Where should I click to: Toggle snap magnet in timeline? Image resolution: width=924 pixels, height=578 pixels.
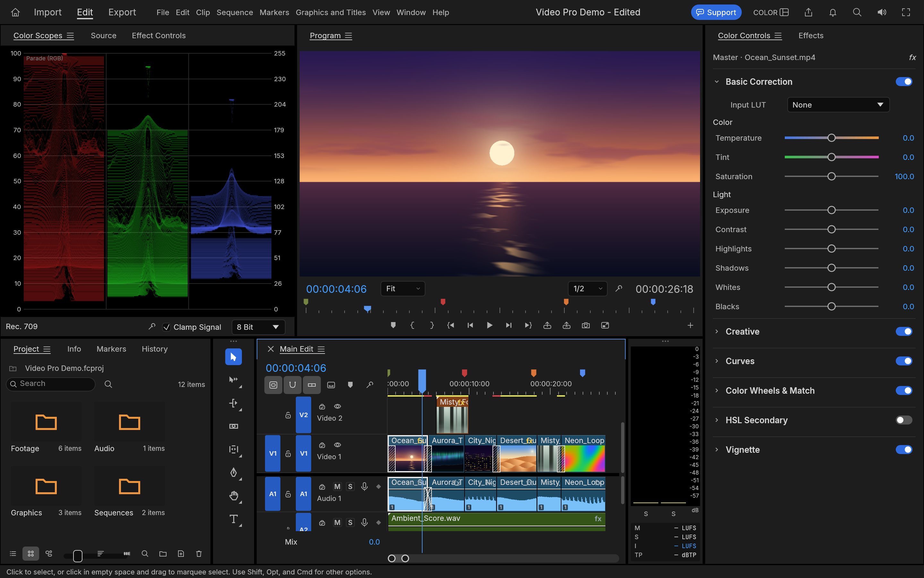[293, 385]
